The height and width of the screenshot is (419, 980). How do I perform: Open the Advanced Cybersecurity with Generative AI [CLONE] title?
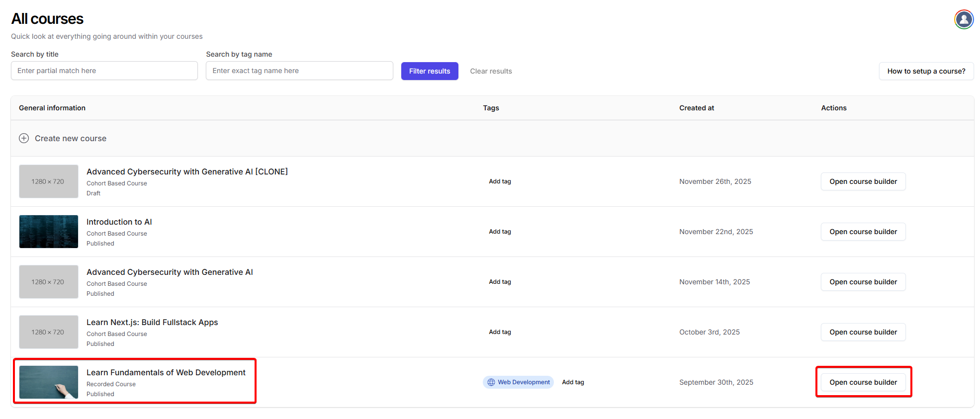pos(187,171)
